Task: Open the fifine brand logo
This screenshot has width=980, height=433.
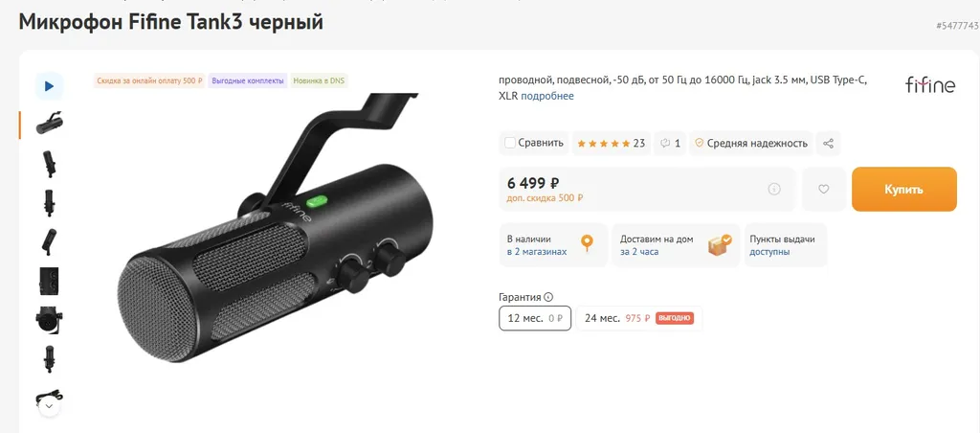Action: click(x=930, y=84)
